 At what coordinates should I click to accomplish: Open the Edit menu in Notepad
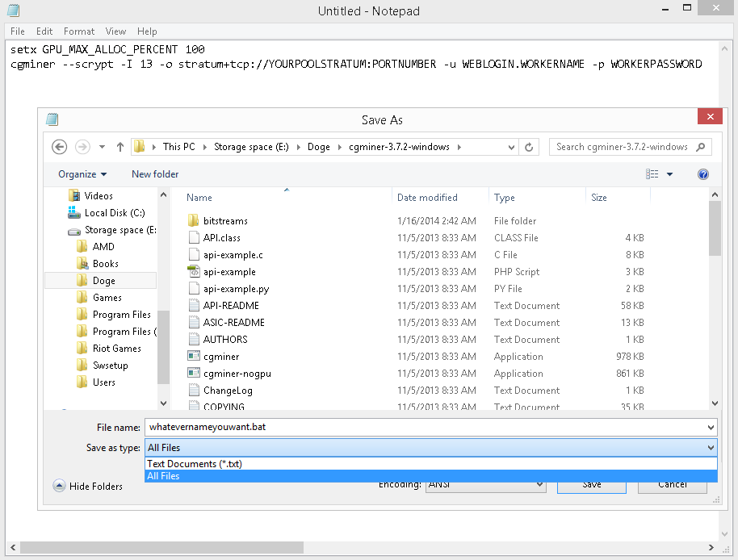tap(44, 31)
